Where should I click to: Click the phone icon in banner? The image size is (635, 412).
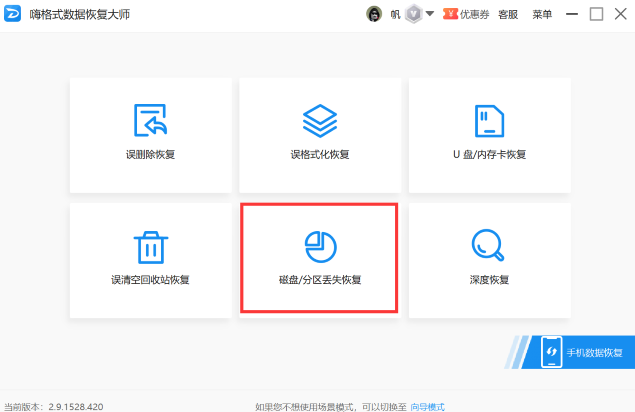coord(552,352)
